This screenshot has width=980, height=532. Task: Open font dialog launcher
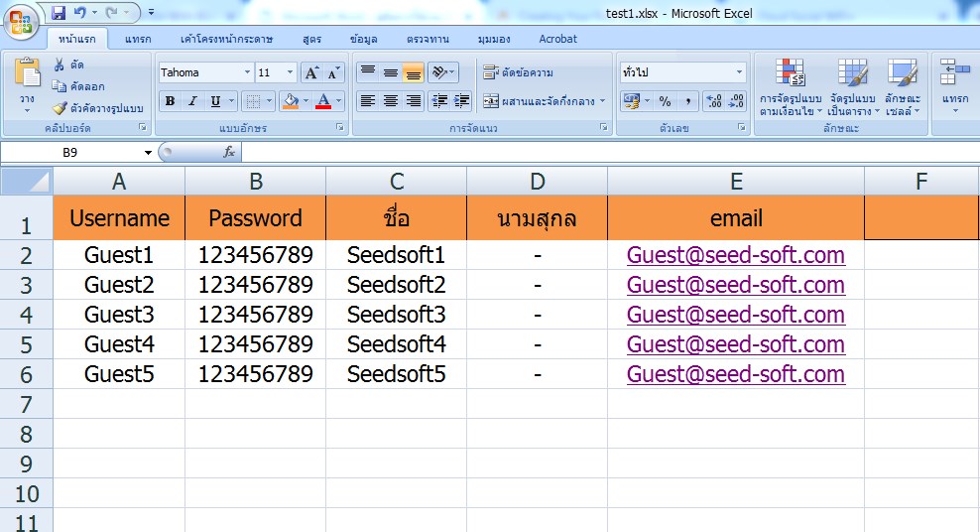(339, 127)
